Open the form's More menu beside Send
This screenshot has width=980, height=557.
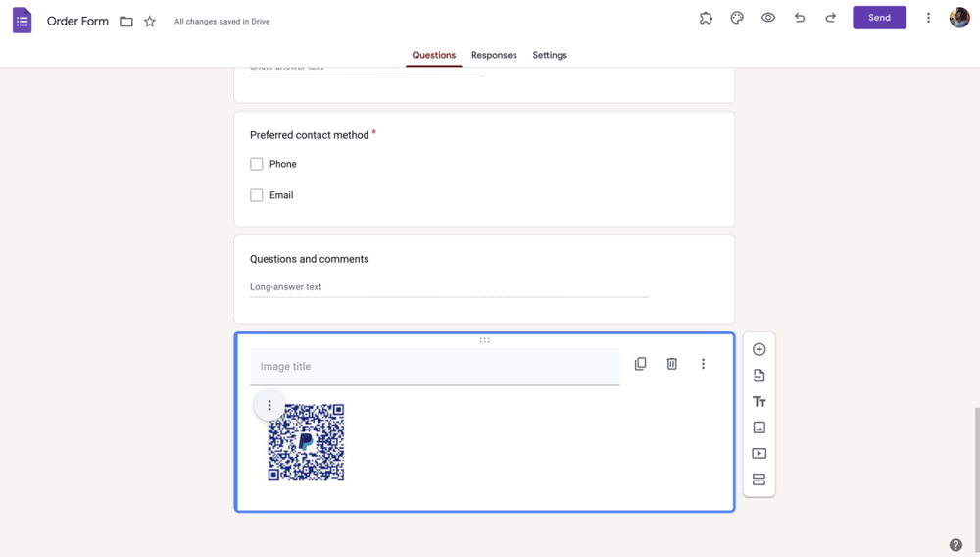(x=928, y=18)
